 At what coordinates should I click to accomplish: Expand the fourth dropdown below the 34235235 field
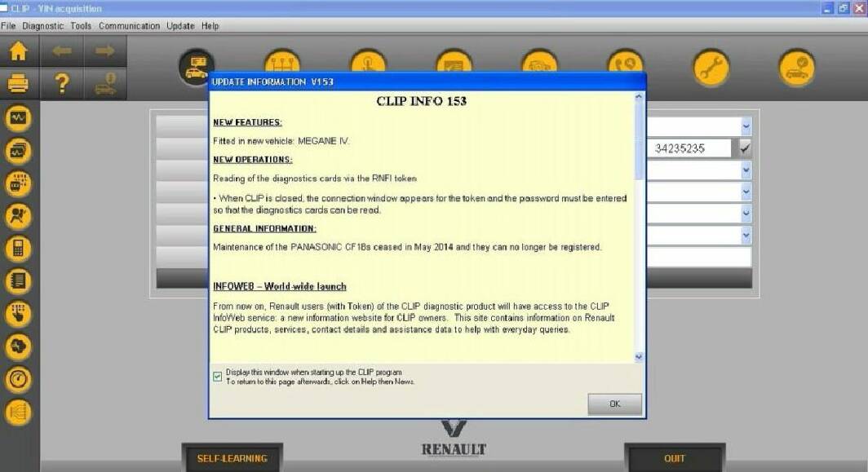746,236
